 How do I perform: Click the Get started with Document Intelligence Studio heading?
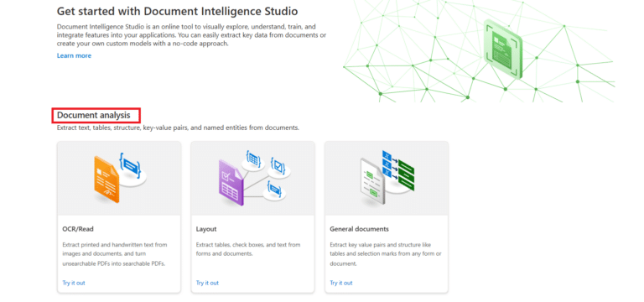coord(178,11)
